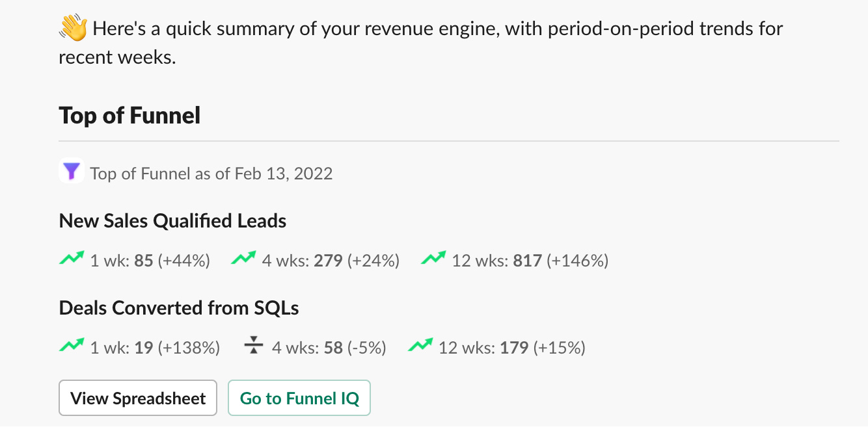Click the 'Top of Funnel as of Feb 13, 2022' text
868x429 pixels.
211,174
